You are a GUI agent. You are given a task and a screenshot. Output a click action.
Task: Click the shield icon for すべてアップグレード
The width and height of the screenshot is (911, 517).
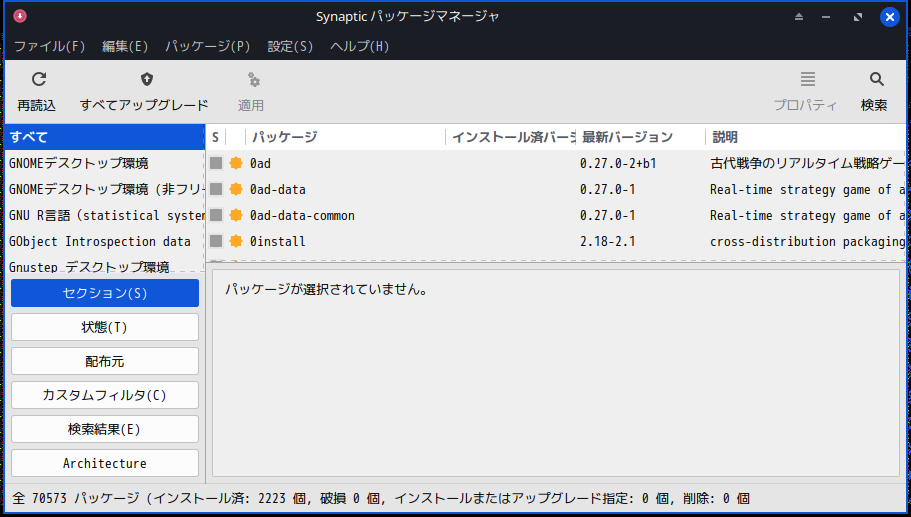coord(146,80)
